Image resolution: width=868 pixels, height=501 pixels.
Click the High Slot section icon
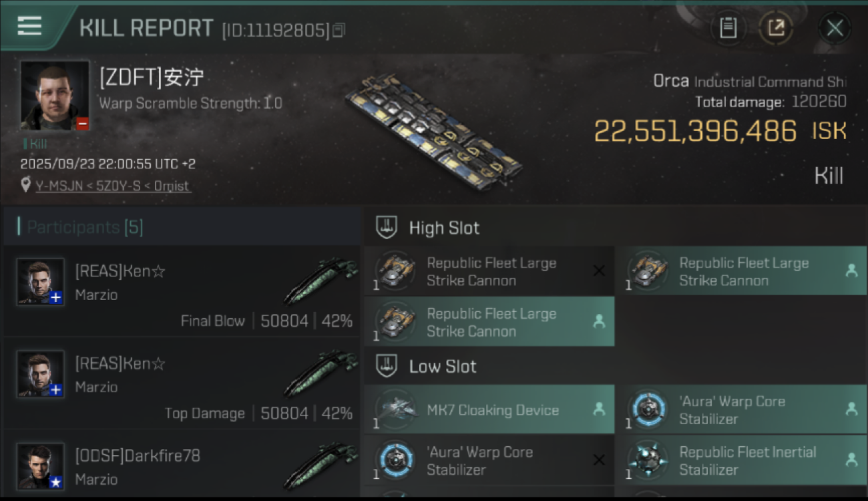click(x=387, y=228)
